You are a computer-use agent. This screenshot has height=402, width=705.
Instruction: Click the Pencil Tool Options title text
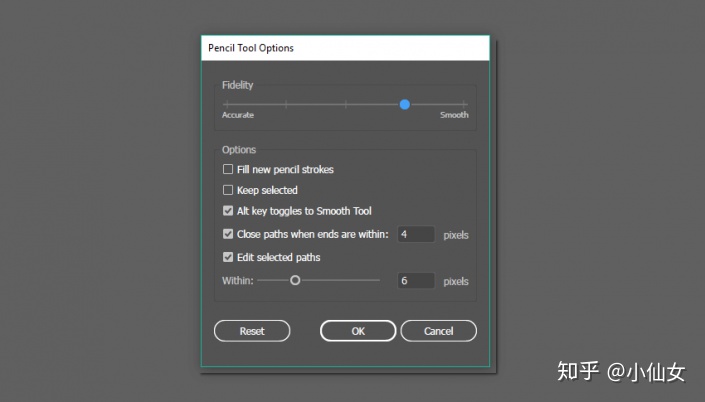(x=251, y=48)
